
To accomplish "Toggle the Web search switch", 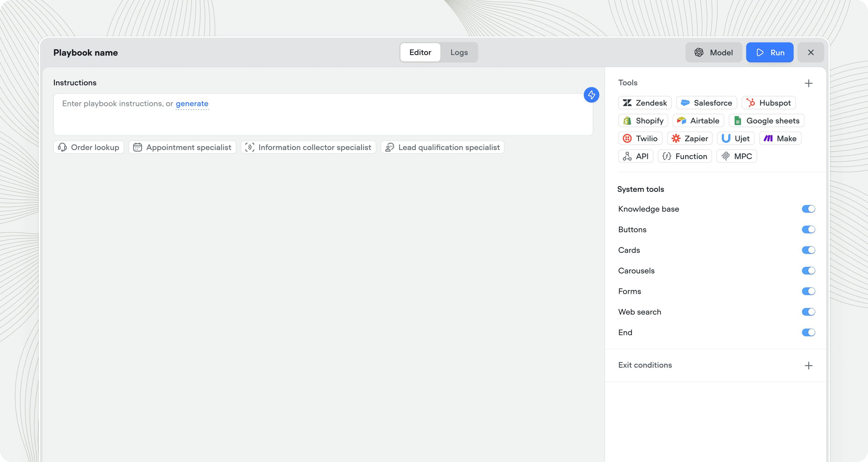I will tap(808, 312).
